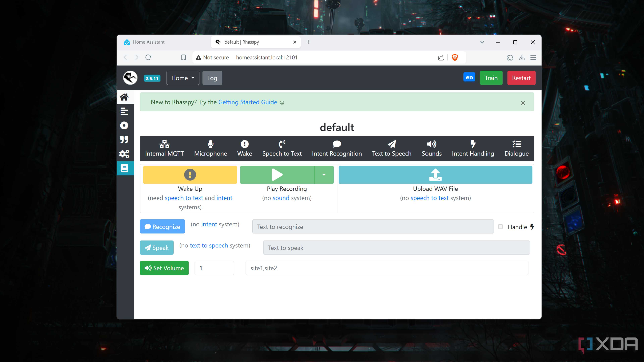Select the Wake status item
This screenshot has width=644, height=362.
pyautogui.click(x=245, y=148)
